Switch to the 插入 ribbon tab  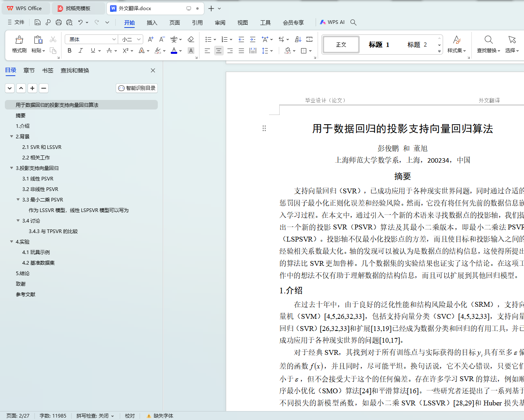(152, 23)
